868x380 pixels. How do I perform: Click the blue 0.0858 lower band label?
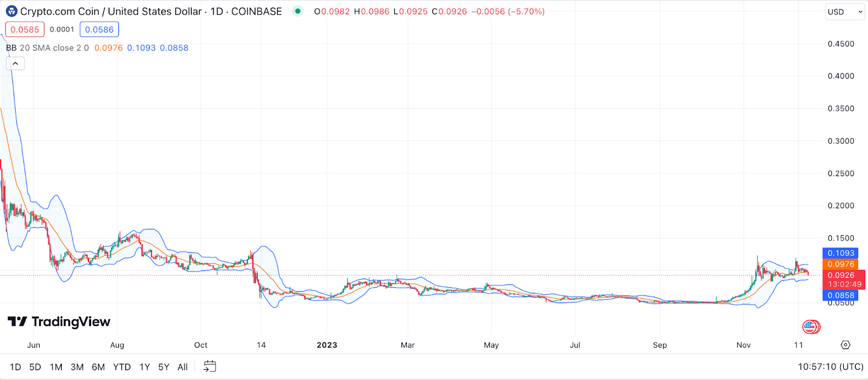[840, 295]
